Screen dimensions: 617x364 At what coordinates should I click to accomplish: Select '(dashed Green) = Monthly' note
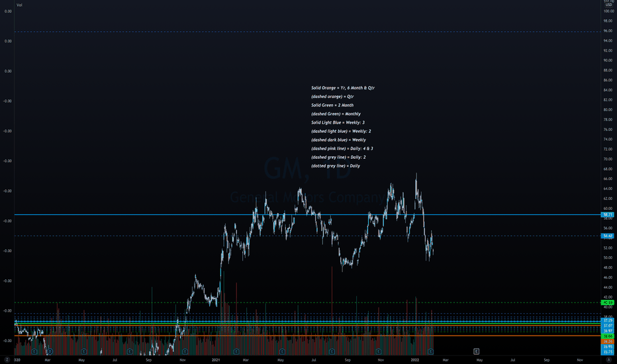(336, 114)
